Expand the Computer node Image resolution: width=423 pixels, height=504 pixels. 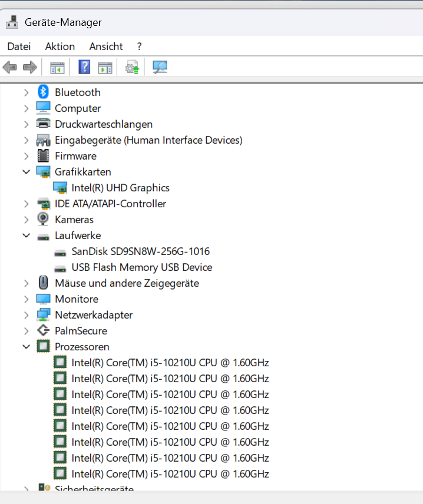click(x=27, y=108)
